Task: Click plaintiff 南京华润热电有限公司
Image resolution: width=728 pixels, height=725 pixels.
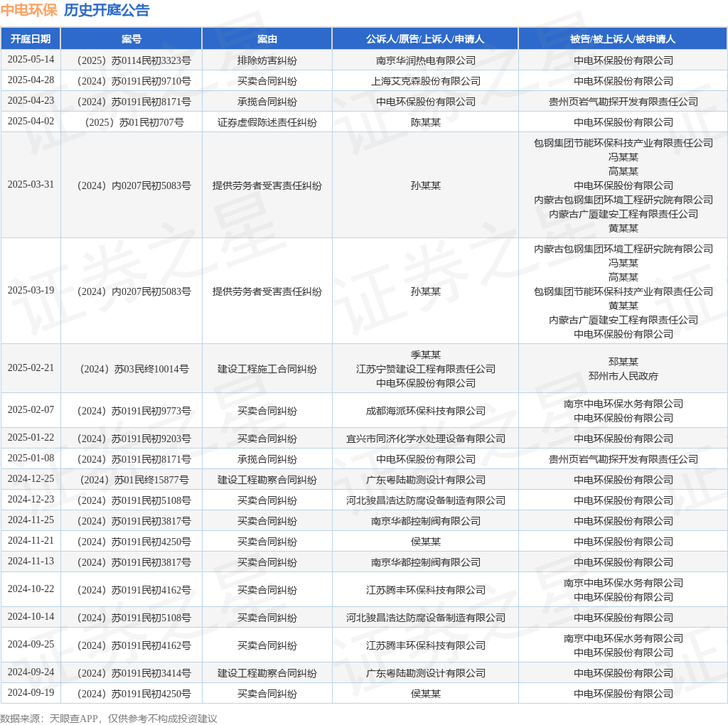Action: pyautogui.click(x=425, y=60)
